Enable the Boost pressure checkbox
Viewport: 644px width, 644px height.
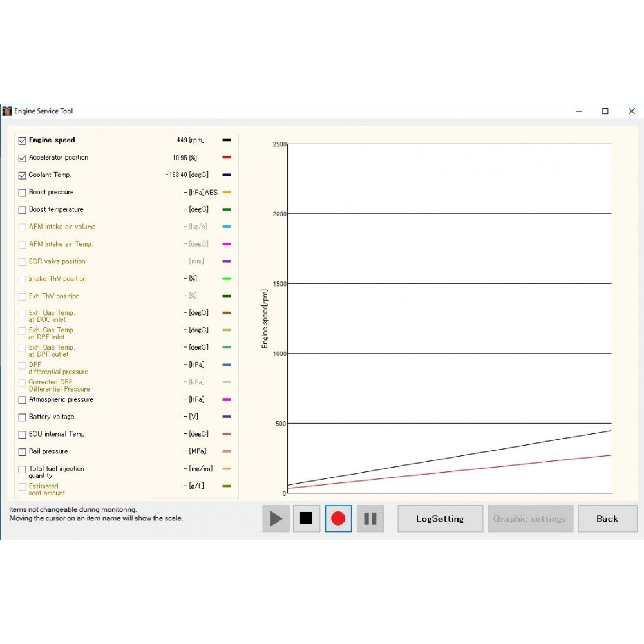[22, 192]
